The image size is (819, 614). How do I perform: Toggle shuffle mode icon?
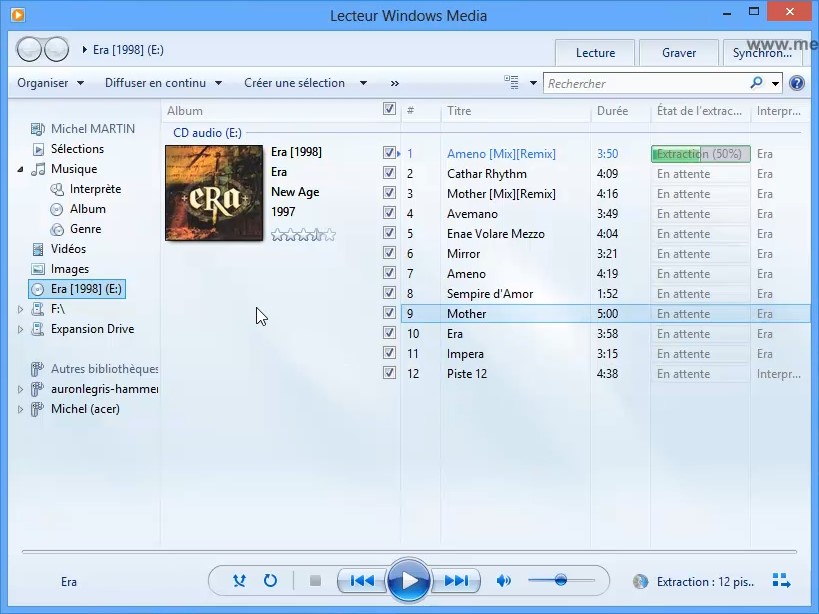point(239,581)
